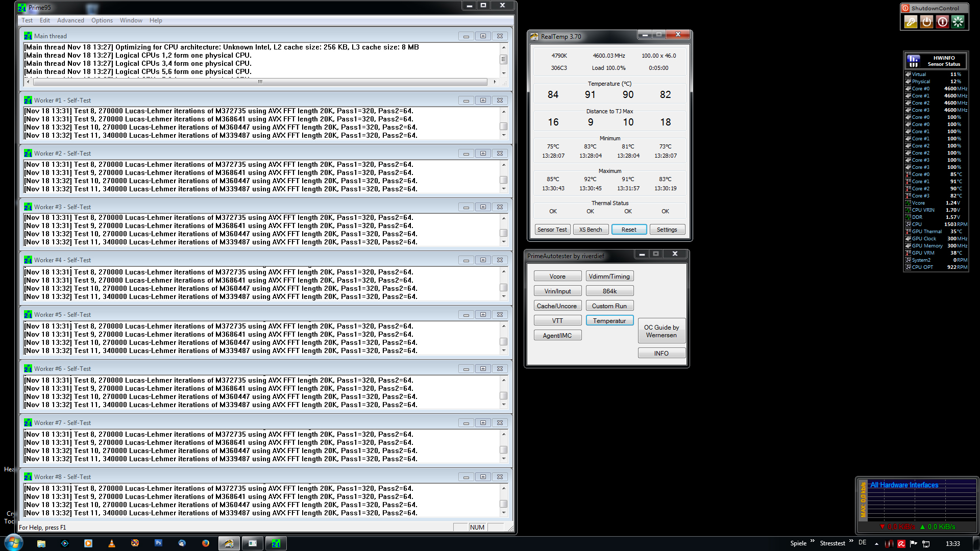Open VLC media player from taskbar
The width and height of the screenshot is (980, 551).
111,543
